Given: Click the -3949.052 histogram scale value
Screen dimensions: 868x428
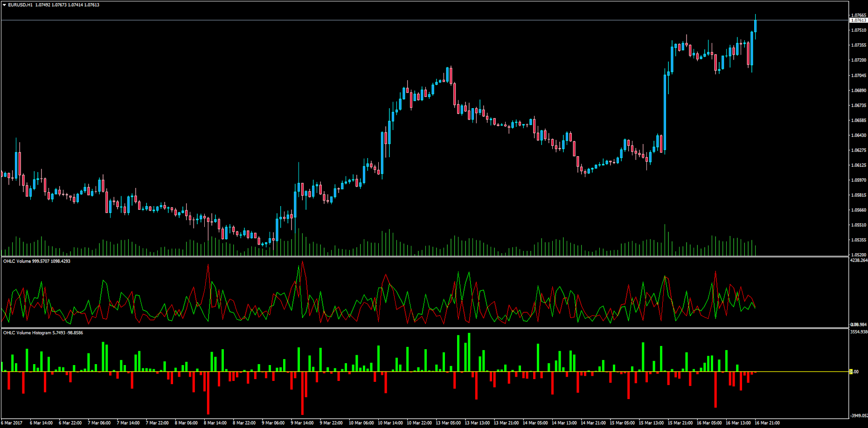Looking at the screenshot, I should click(859, 415).
